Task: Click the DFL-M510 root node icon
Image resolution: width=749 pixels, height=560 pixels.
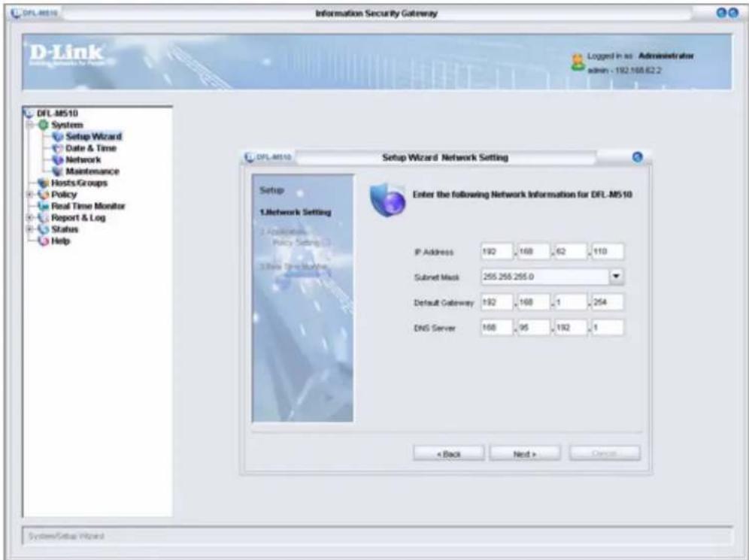Action: (29, 114)
